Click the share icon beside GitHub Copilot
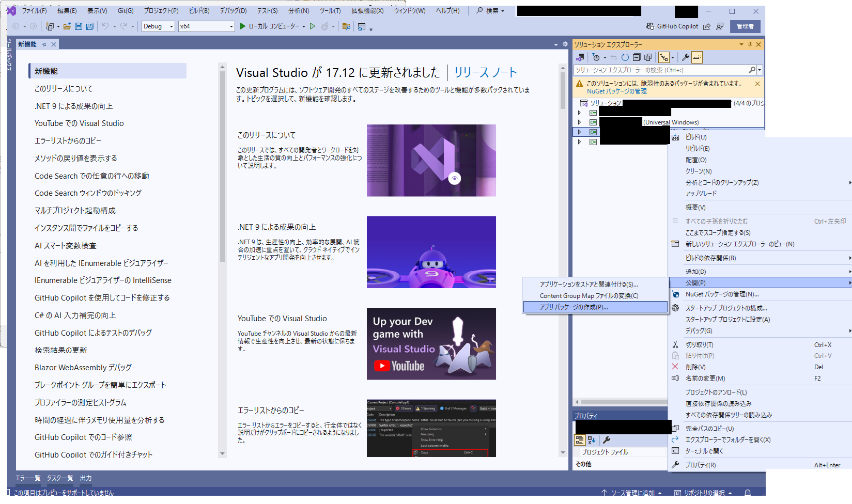 (706, 26)
